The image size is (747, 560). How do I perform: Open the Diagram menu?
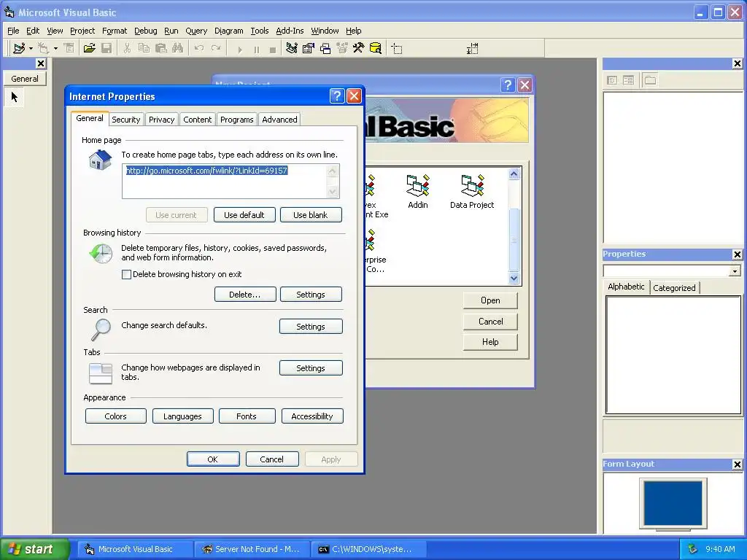(x=228, y=31)
